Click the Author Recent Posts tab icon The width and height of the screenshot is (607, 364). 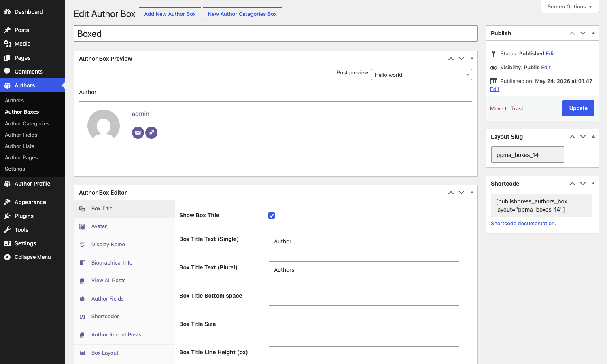coord(82,335)
